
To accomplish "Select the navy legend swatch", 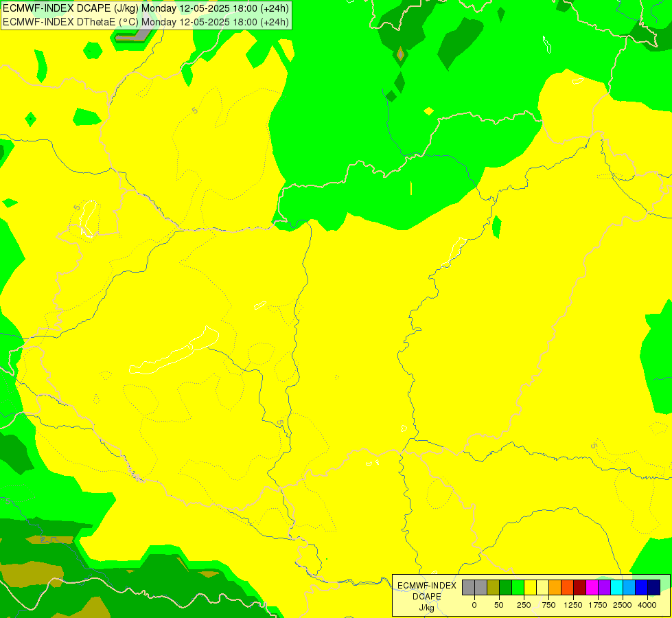I will point(653,588).
